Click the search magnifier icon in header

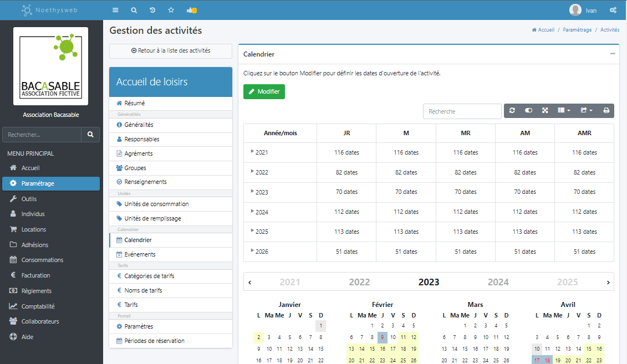(134, 10)
